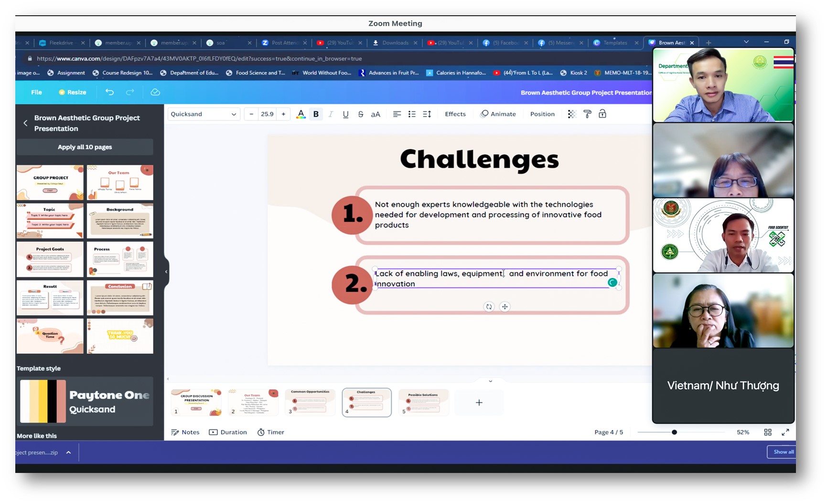Open the Effects panel
Screen dimensions: 827x504
tap(455, 114)
